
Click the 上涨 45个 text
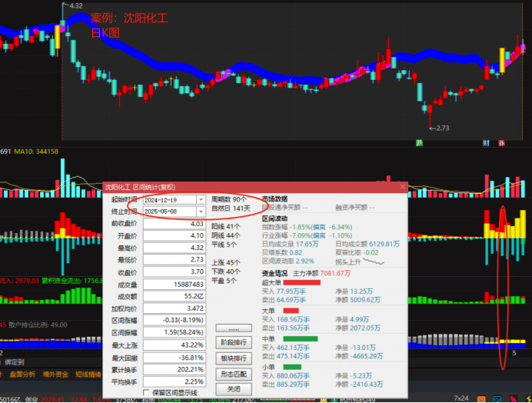tap(226, 262)
